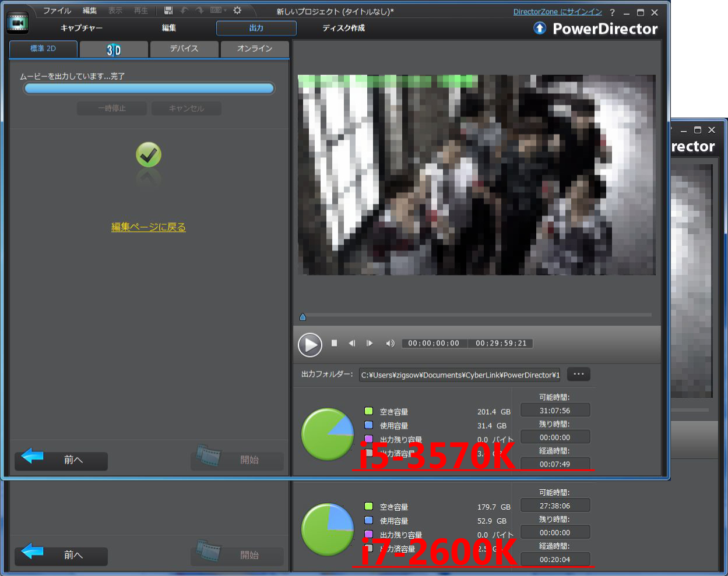Stop preview with the square stop button
The height and width of the screenshot is (576, 728).
[334, 343]
